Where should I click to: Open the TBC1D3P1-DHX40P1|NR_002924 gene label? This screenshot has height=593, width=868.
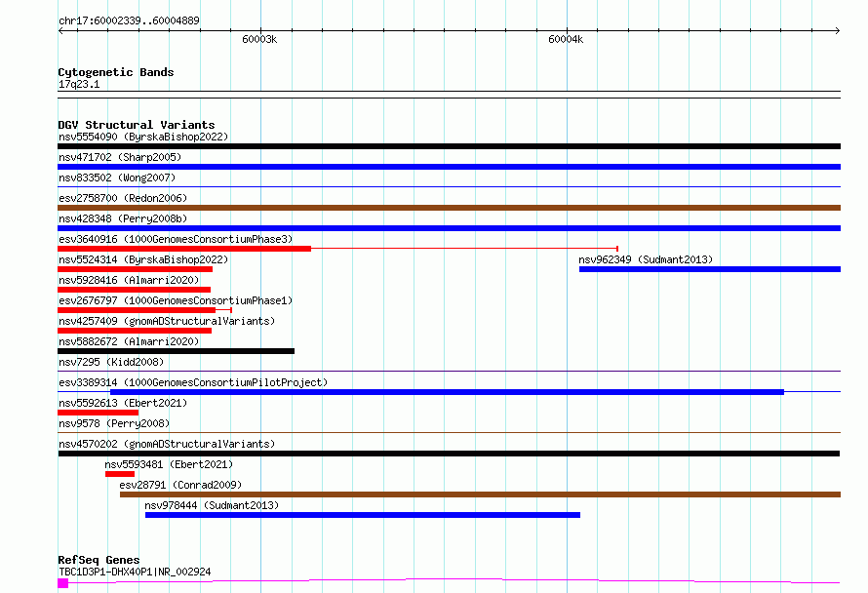135,572
